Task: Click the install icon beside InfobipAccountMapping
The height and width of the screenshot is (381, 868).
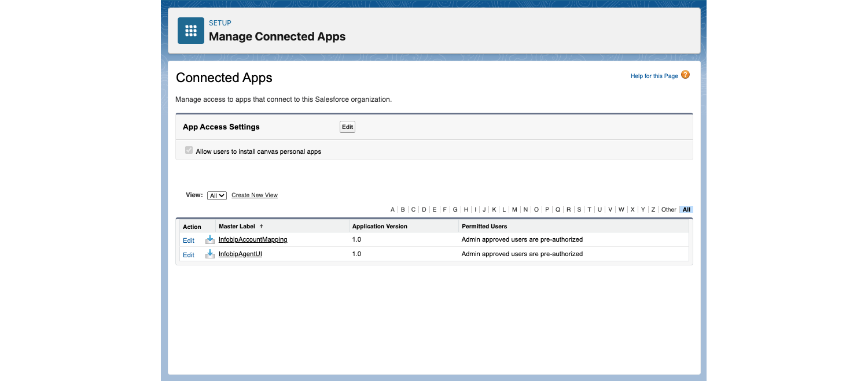Action: [210, 240]
